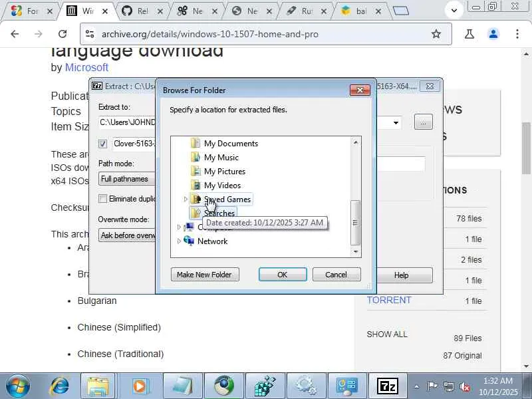Click SHOW ALL download options
This screenshot has width=532, height=399.
coord(387,334)
